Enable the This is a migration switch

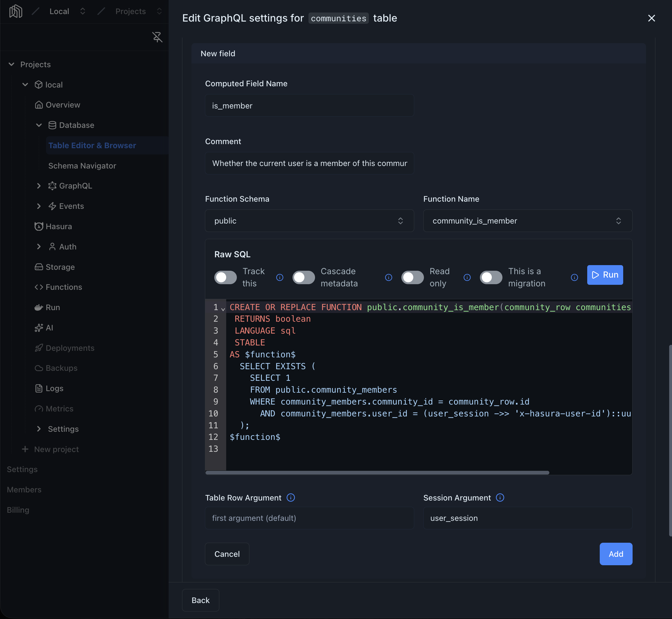click(x=491, y=277)
